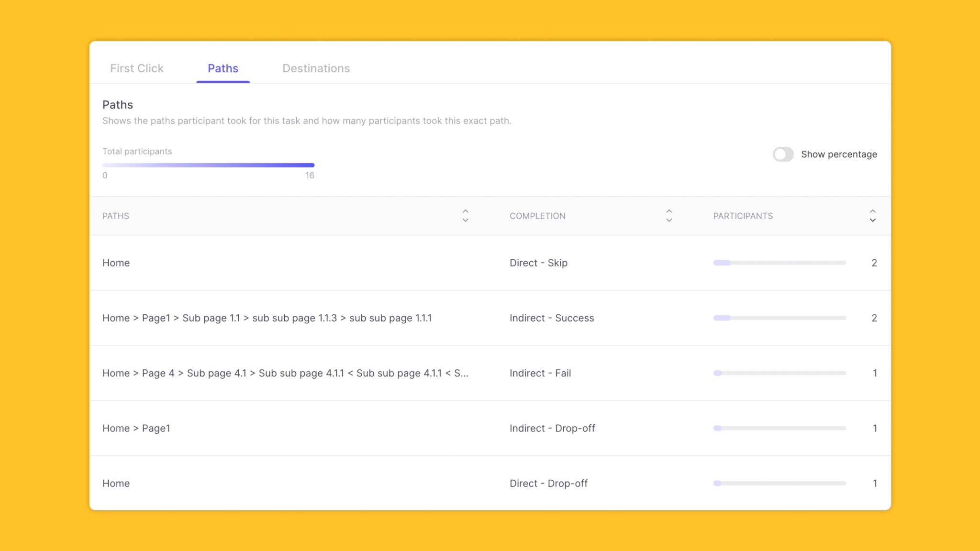Screen dimensions: 980x551
Task: Click the Total participants gradient bar
Action: tap(208, 165)
